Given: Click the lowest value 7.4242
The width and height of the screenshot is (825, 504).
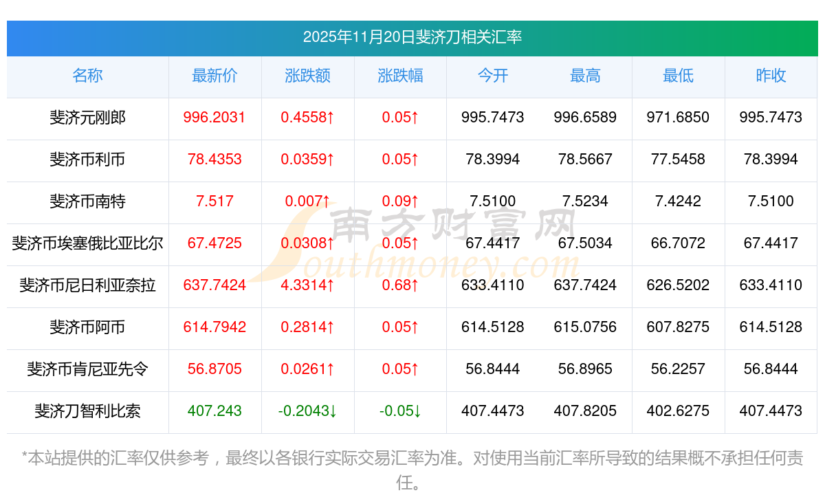Looking at the screenshot, I should (678, 201).
